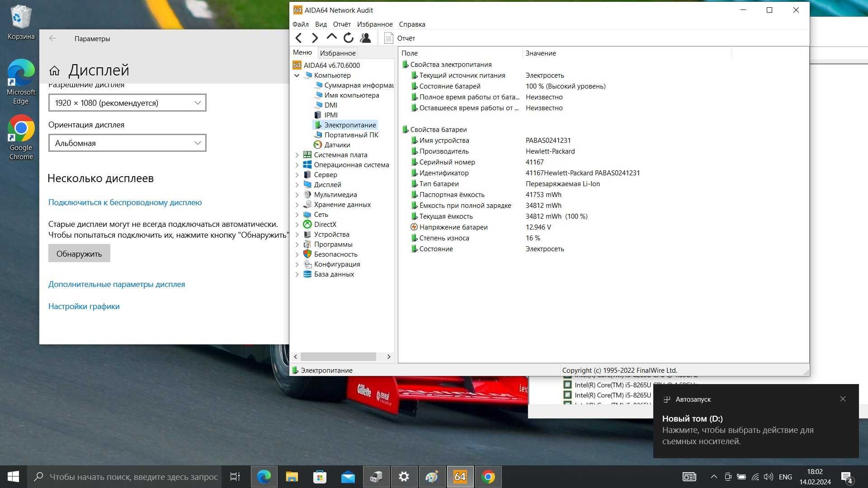This screenshot has height=488, width=868.
Task: Dismiss the Автозапуск notification
Action: click(843, 399)
